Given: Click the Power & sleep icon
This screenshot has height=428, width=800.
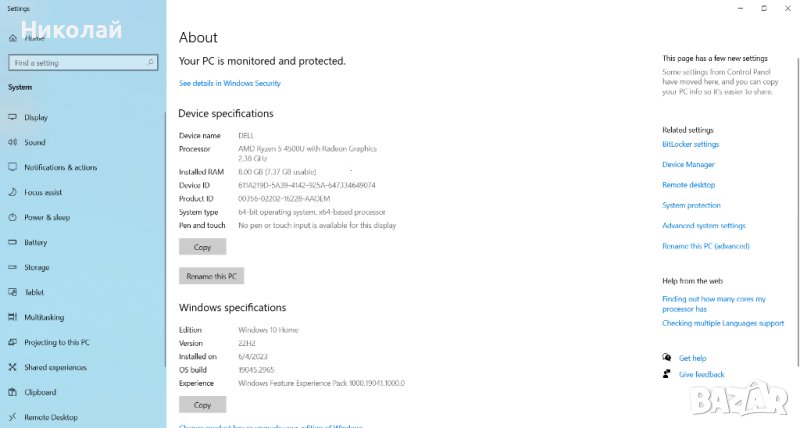Looking at the screenshot, I should [x=12, y=217].
